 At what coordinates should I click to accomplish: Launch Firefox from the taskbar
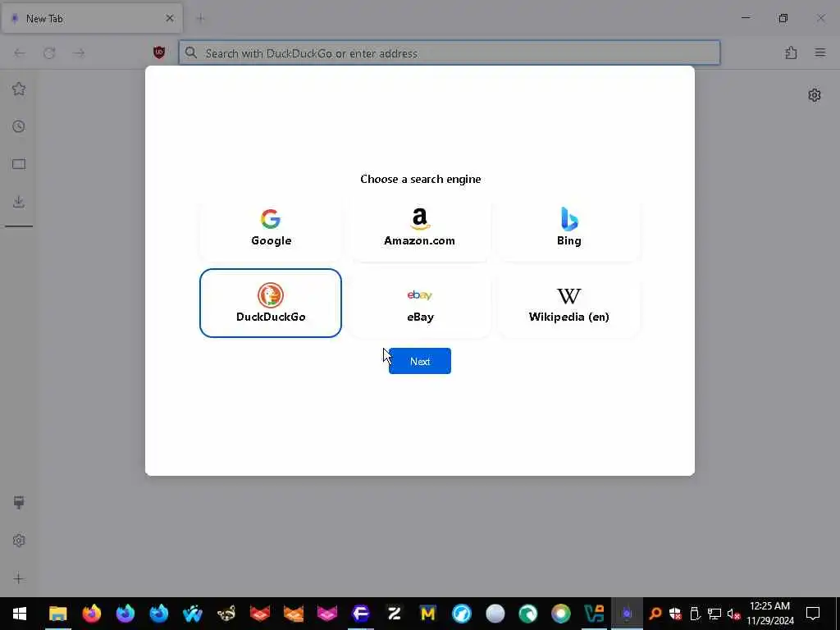click(92, 614)
